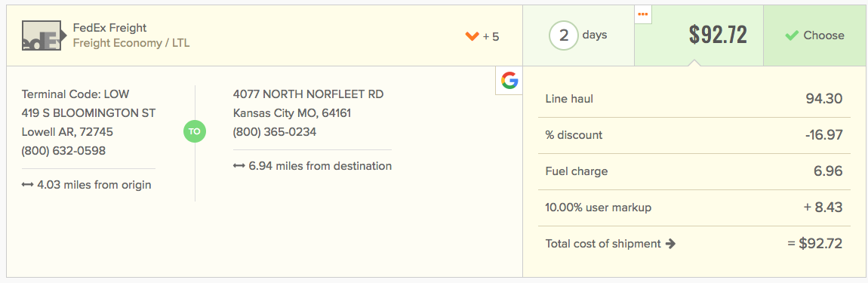Click origin terminal phone (800) 632-0598
The image size is (868, 283).
coord(63,151)
